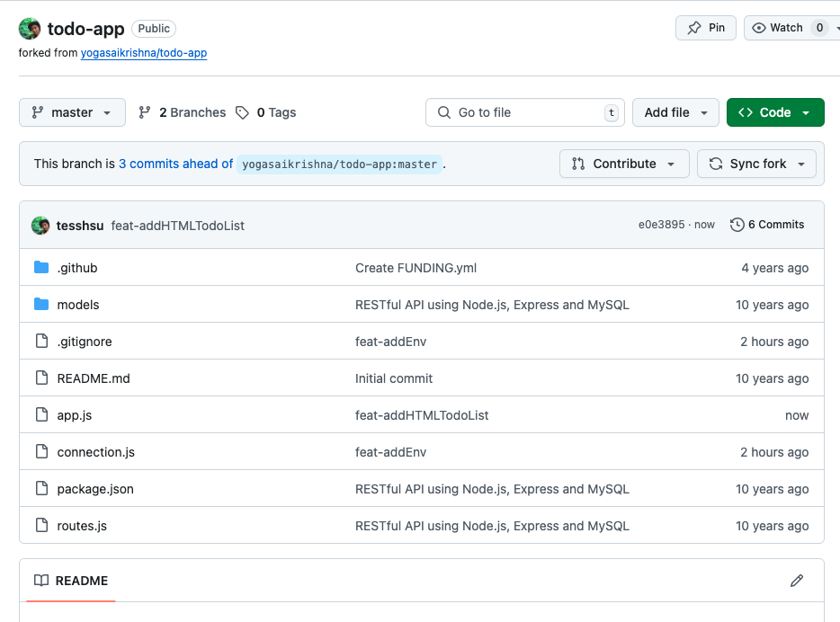Switch to the README tab
840x622 pixels.
coord(71,581)
